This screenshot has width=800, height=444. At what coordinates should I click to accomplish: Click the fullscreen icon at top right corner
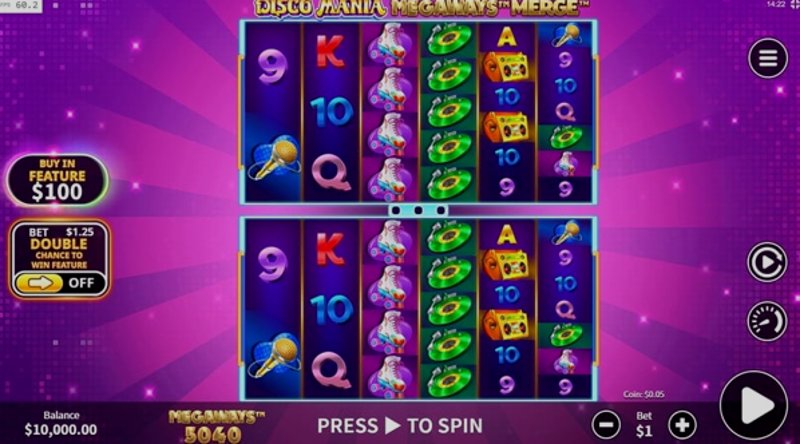[x=794, y=4]
